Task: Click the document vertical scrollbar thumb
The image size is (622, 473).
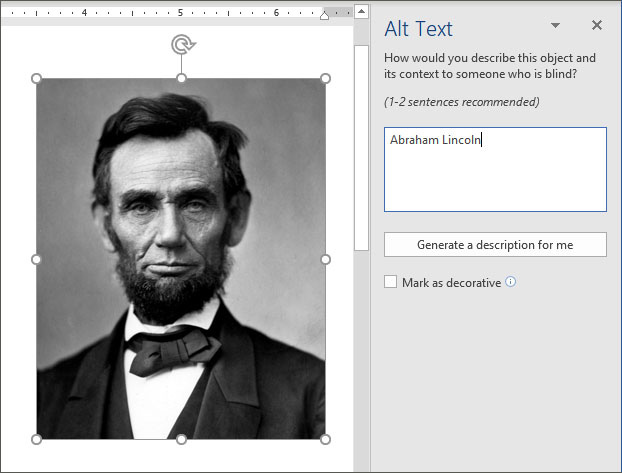Action: point(361,148)
